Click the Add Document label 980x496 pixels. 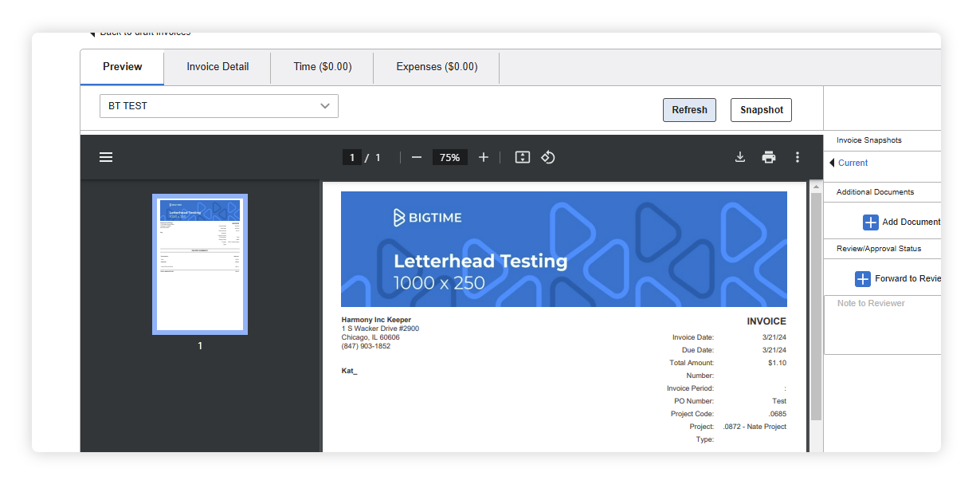tap(911, 222)
